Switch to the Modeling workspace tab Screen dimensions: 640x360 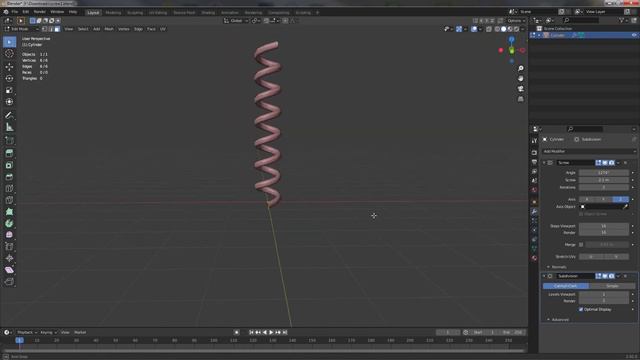(x=113, y=13)
